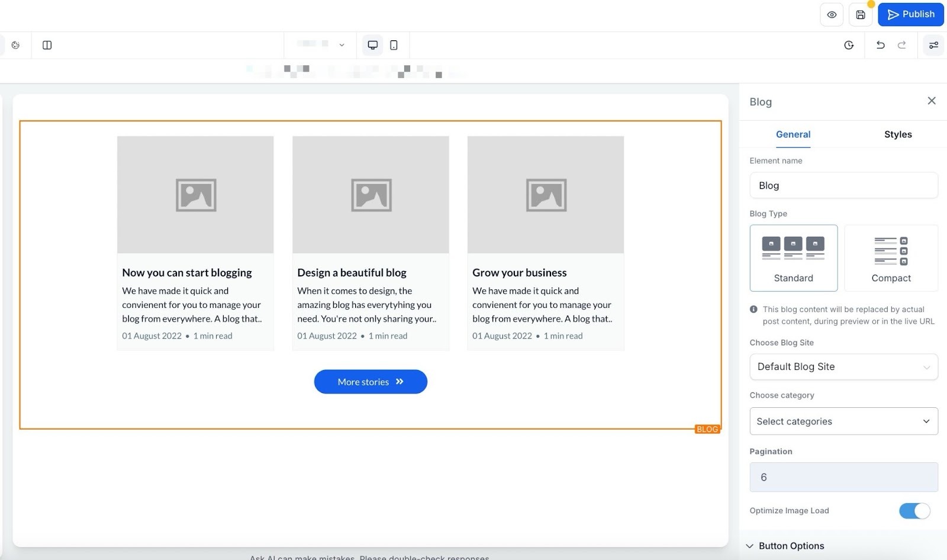Switch to the Styles tab
The height and width of the screenshot is (560, 947).
[x=898, y=134]
